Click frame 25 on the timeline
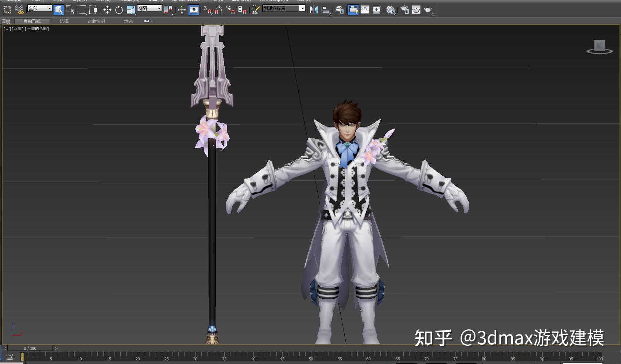Viewport: 621px width, 364px height. click(x=167, y=359)
